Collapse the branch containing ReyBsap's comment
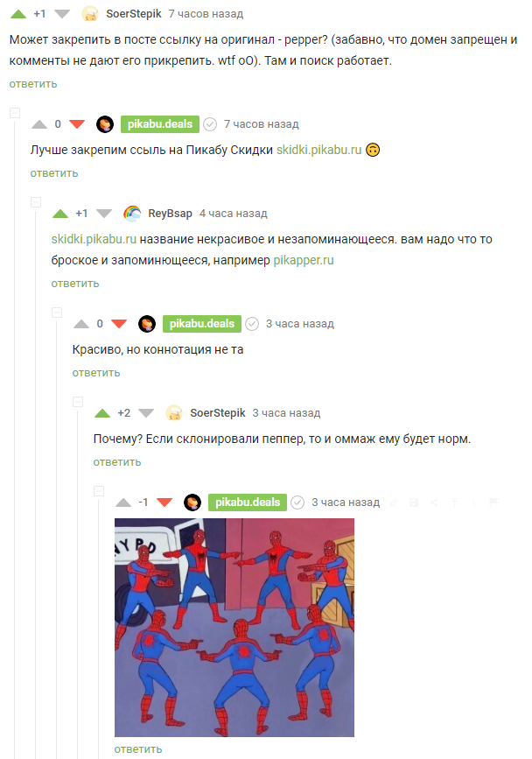532x759 pixels. tap(36, 202)
